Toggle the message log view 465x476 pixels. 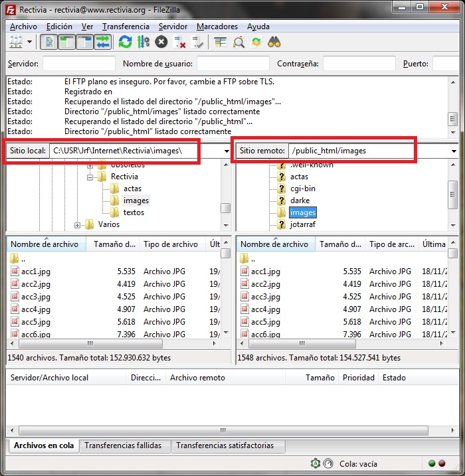point(48,42)
